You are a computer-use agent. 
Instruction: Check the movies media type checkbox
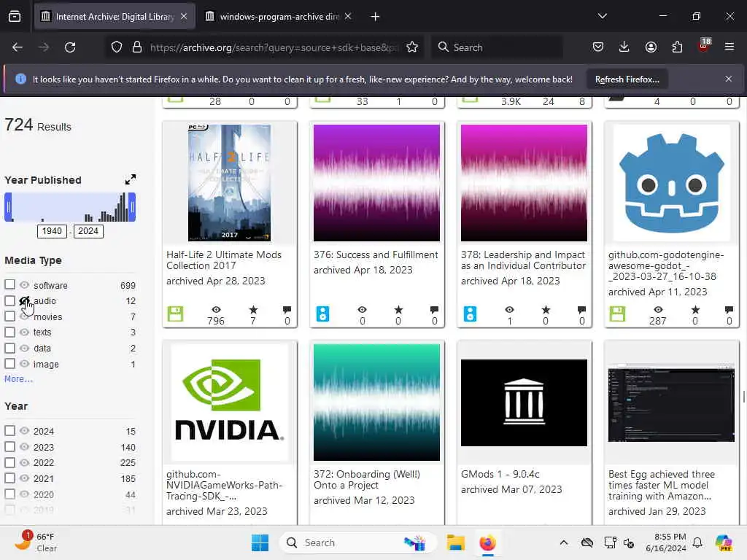9,316
